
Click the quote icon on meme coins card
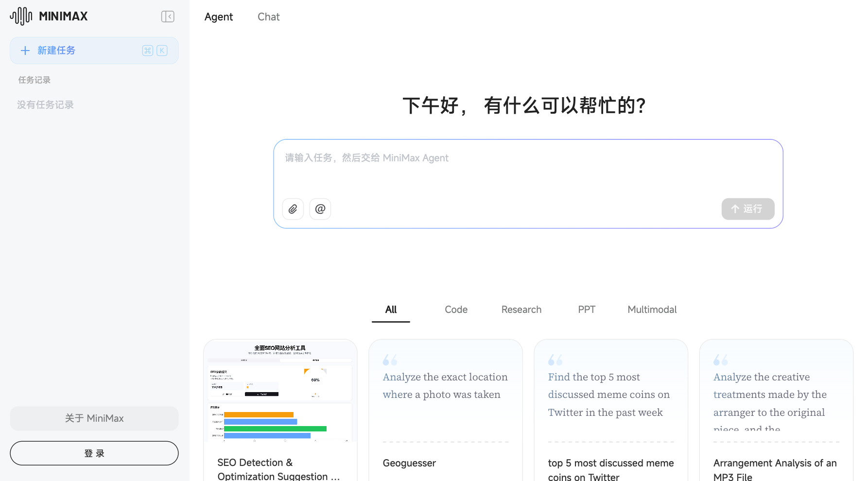(x=555, y=360)
